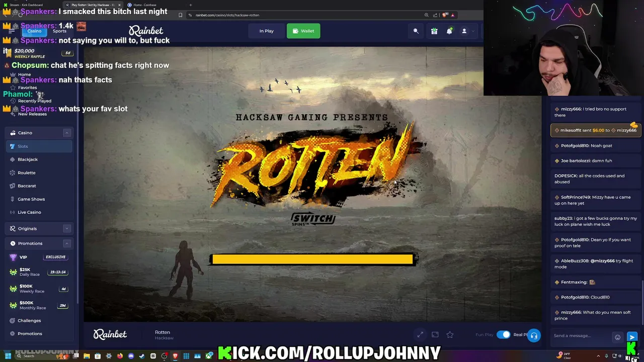Click mikesoffit's $6.00 tip message

click(x=596, y=130)
